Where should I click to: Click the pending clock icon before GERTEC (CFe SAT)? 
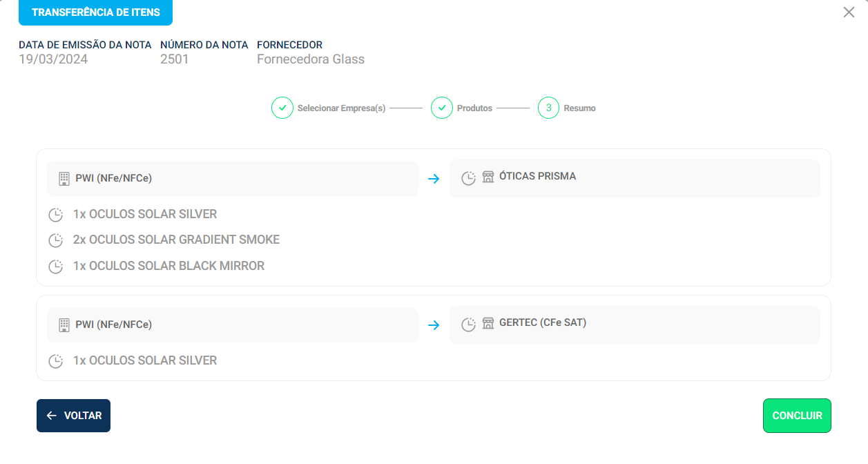point(469,325)
